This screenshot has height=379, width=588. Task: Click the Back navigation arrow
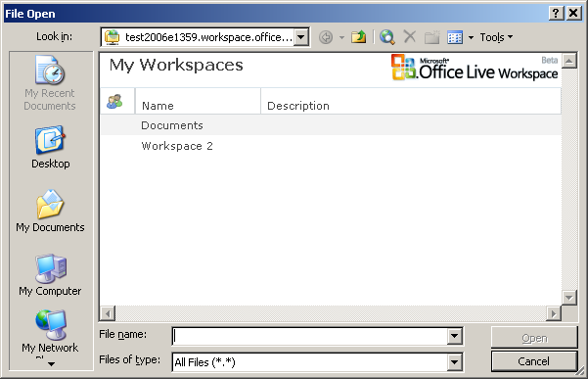tap(326, 37)
